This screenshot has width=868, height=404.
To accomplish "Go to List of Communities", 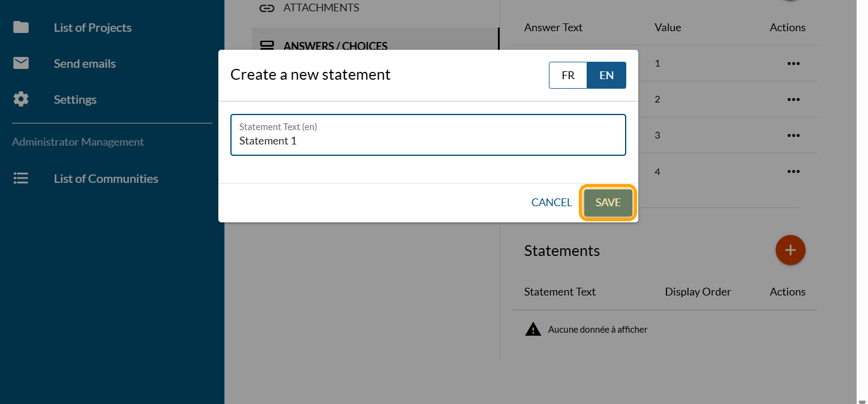I will (x=106, y=179).
